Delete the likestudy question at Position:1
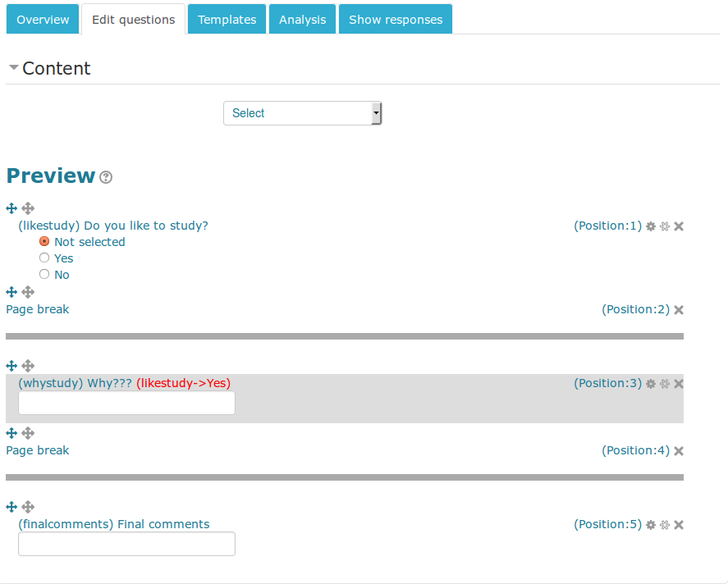The image size is (728, 584). [x=679, y=226]
